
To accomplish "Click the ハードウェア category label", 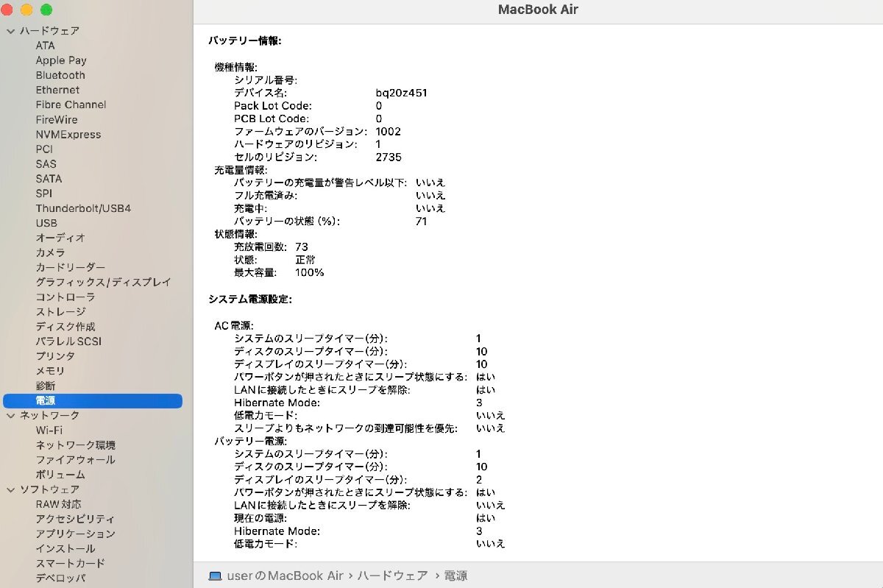I will point(49,31).
